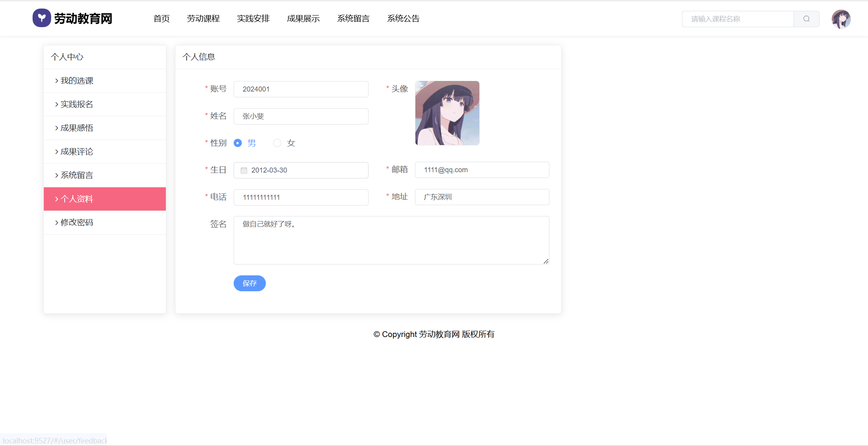868x446 pixels.
Task: Go to 首页 in top navigation
Action: (x=162, y=19)
